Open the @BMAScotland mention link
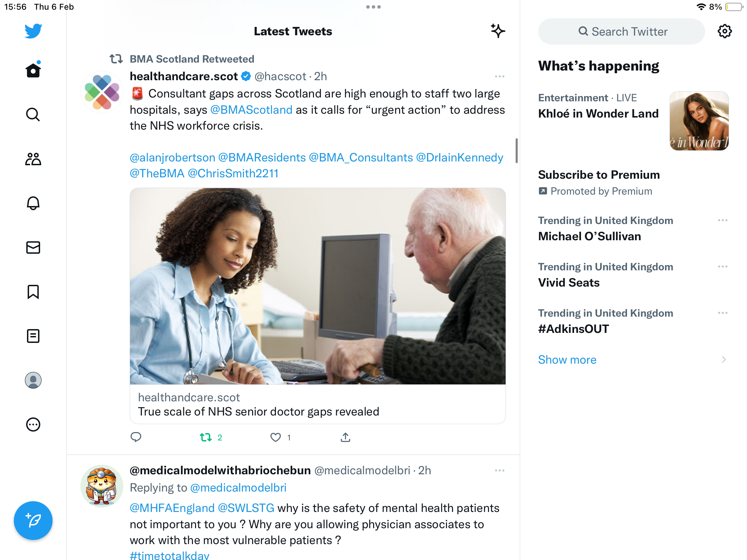747x560 pixels. (x=251, y=110)
